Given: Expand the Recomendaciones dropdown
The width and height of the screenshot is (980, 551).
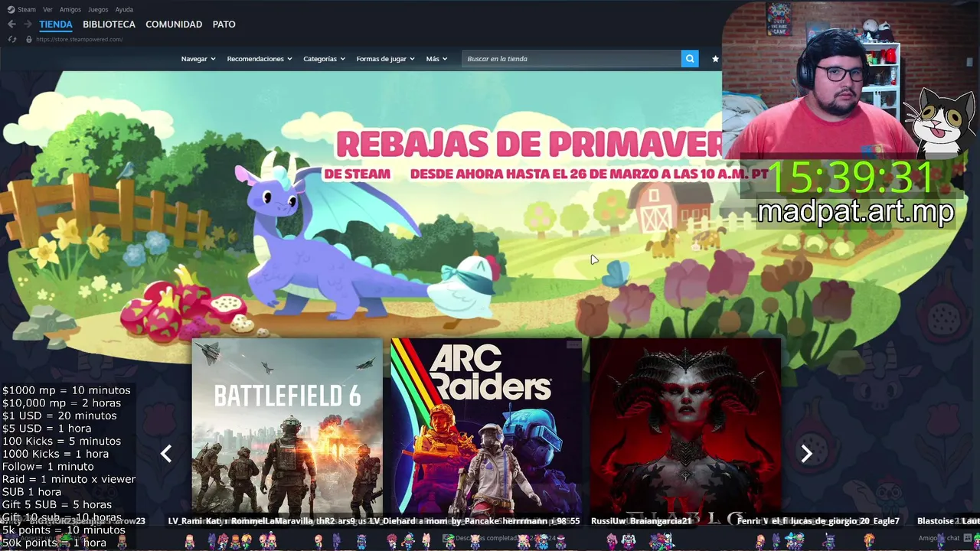Looking at the screenshot, I should tap(260, 59).
